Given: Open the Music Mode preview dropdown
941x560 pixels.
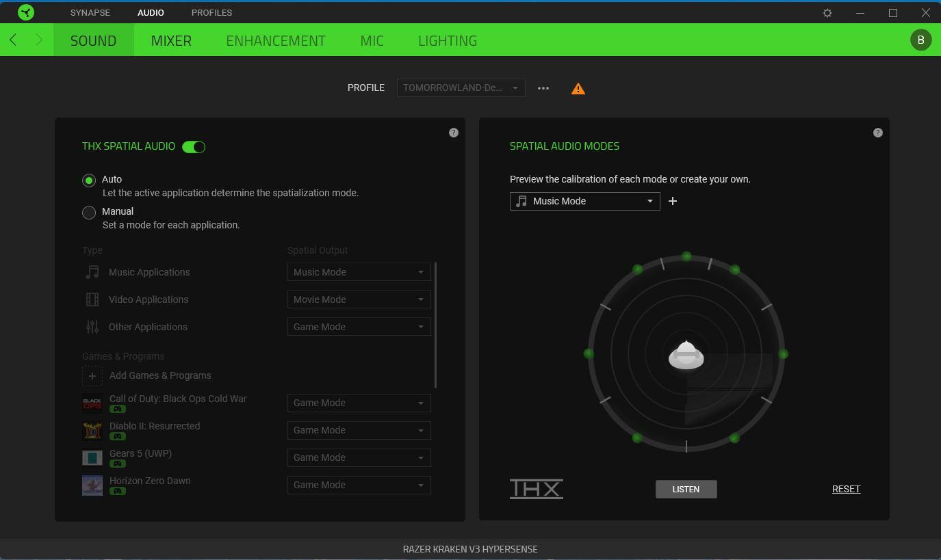Looking at the screenshot, I should pyautogui.click(x=584, y=201).
